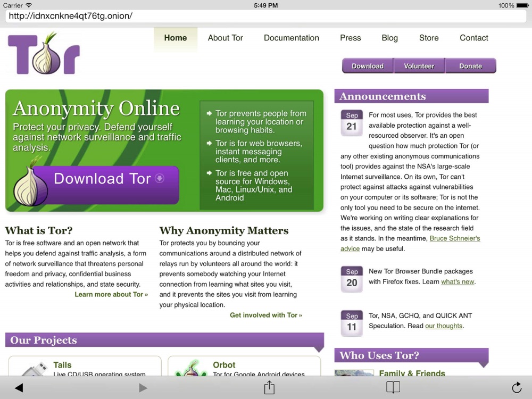
Task: Click the Sep 20 calendar icon
Action: [352, 279]
